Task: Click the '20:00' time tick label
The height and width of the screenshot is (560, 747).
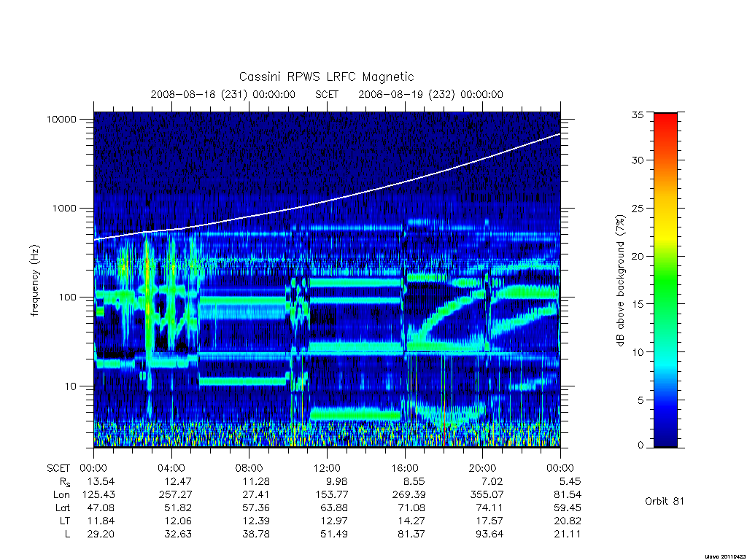Action: click(483, 468)
